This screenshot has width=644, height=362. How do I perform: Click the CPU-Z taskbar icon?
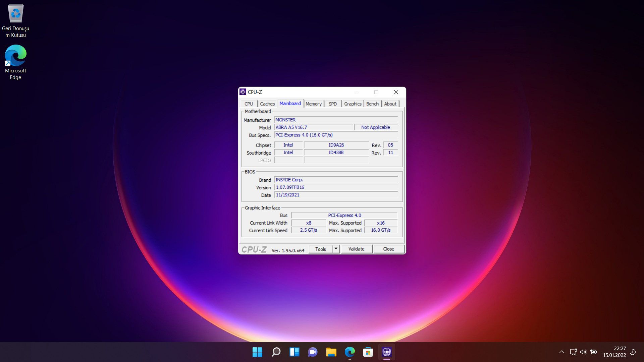[386, 352]
